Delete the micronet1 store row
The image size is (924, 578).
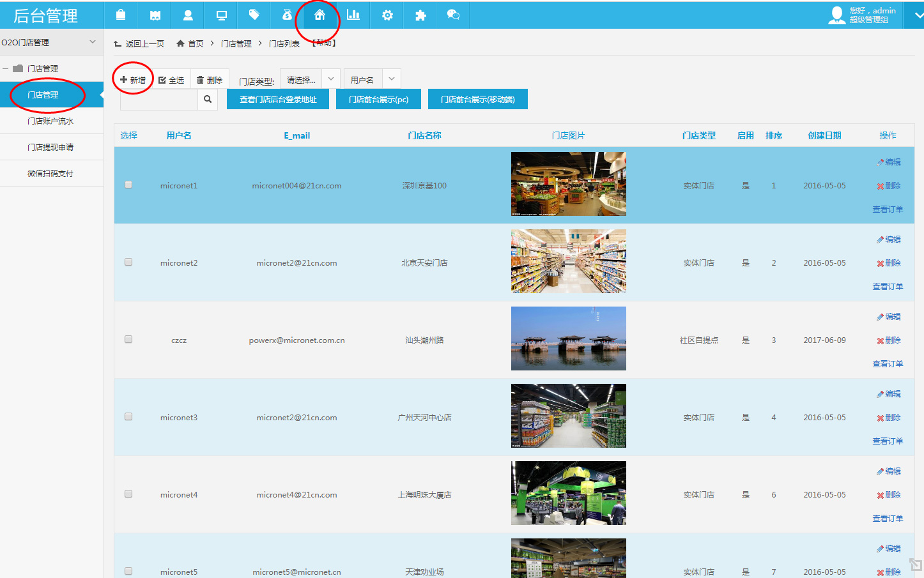(889, 186)
